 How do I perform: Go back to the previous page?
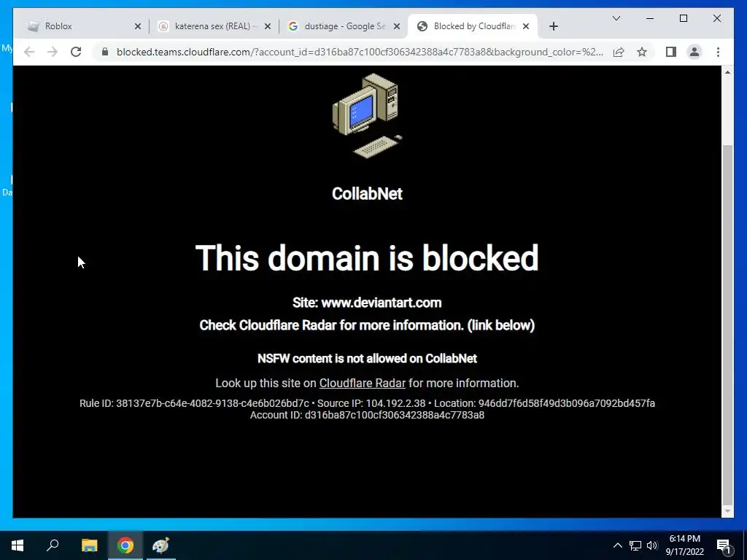click(29, 52)
